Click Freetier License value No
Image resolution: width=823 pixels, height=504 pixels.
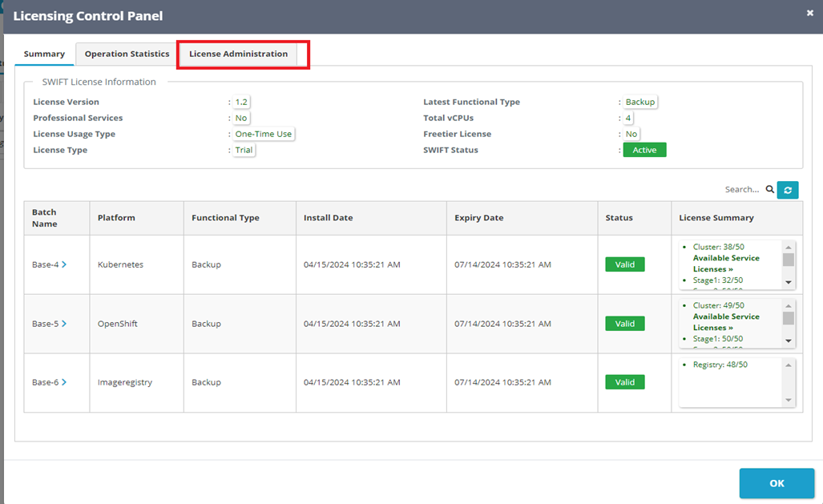(x=631, y=134)
